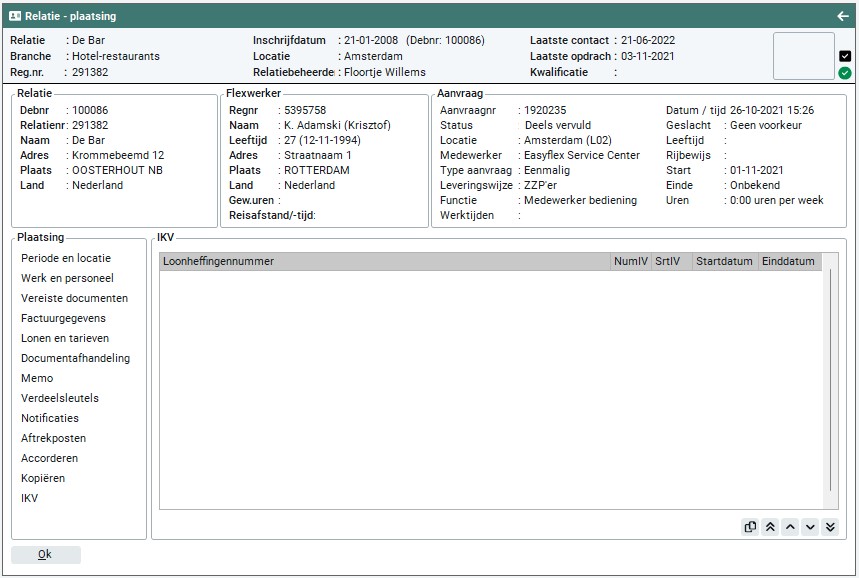The height and width of the screenshot is (578, 859).
Task: Toggle the black checkbox beside photo box
Action: pos(845,56)
